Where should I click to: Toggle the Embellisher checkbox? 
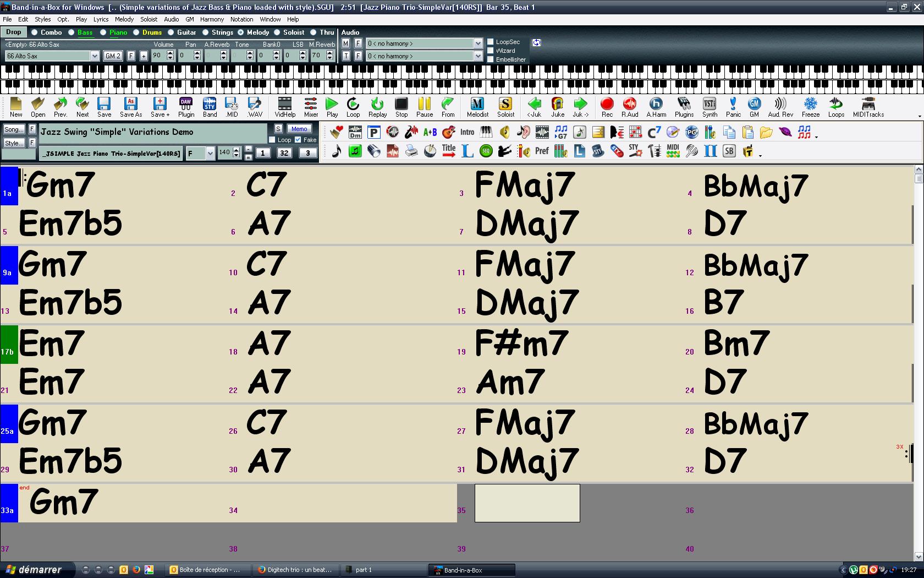[x=491, y=59]
